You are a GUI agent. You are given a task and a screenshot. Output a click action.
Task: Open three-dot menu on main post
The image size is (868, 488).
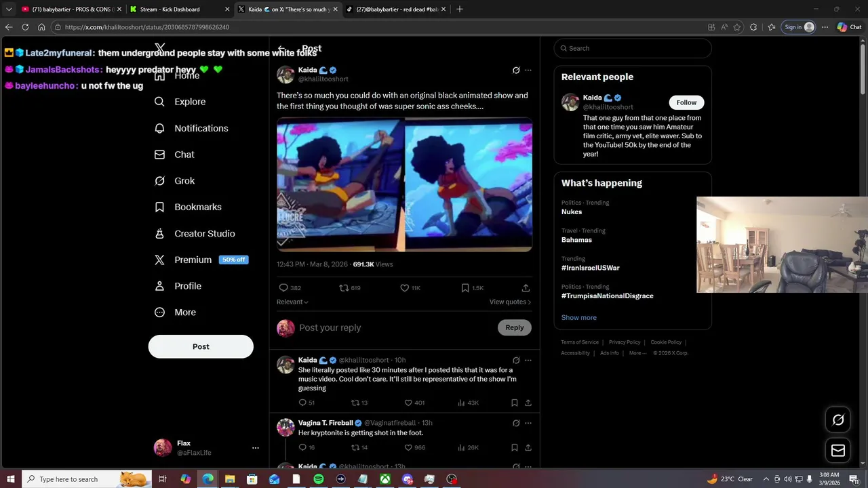[528, 70]
